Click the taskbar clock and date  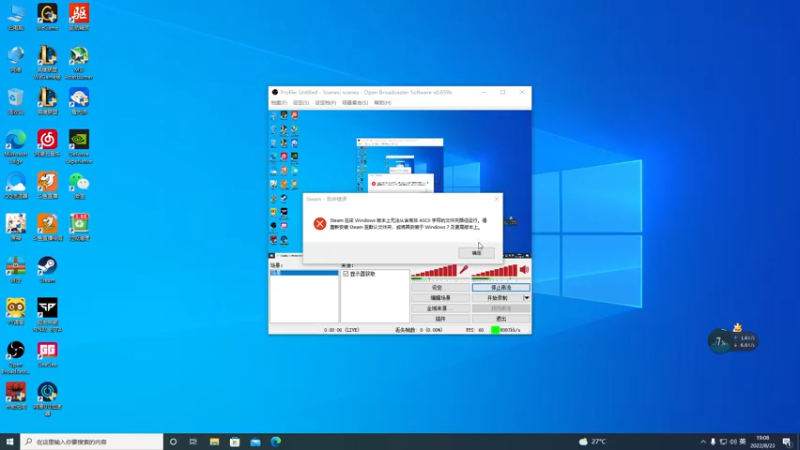tap(764, 442)
